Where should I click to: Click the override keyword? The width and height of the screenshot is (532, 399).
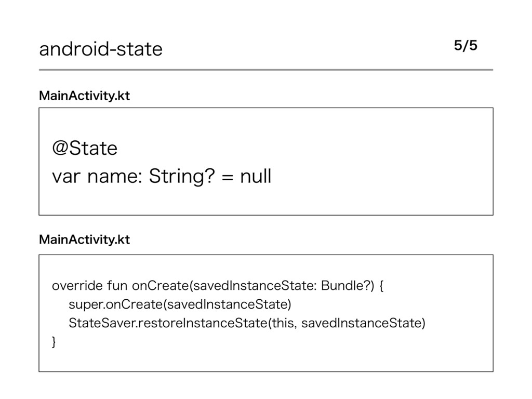pos(73,285)
